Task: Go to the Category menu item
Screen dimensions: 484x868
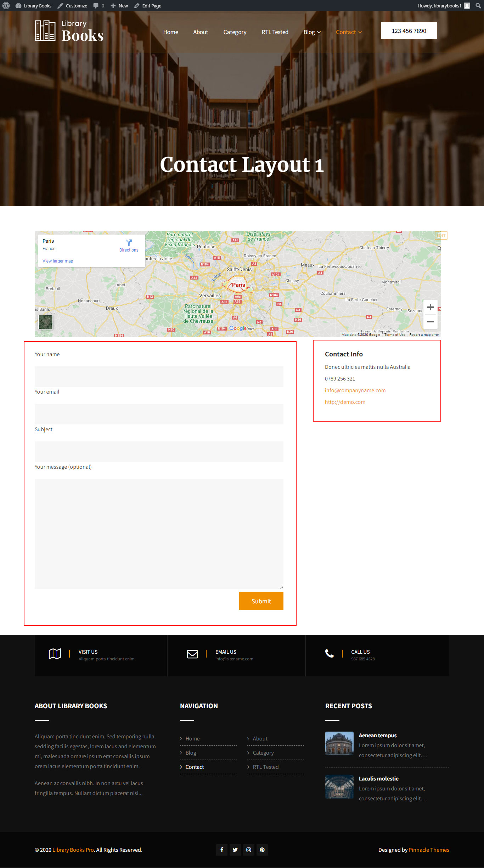Action: point(235,32)
